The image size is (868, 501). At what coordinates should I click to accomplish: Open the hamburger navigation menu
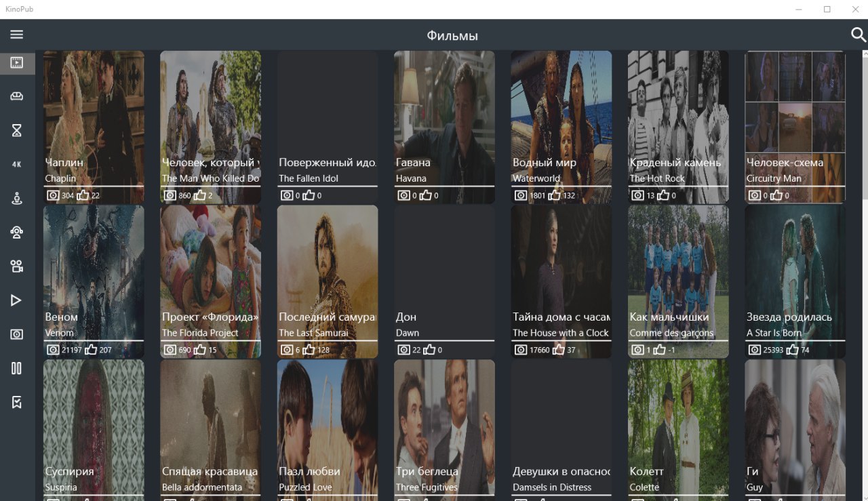coord(17,35)
